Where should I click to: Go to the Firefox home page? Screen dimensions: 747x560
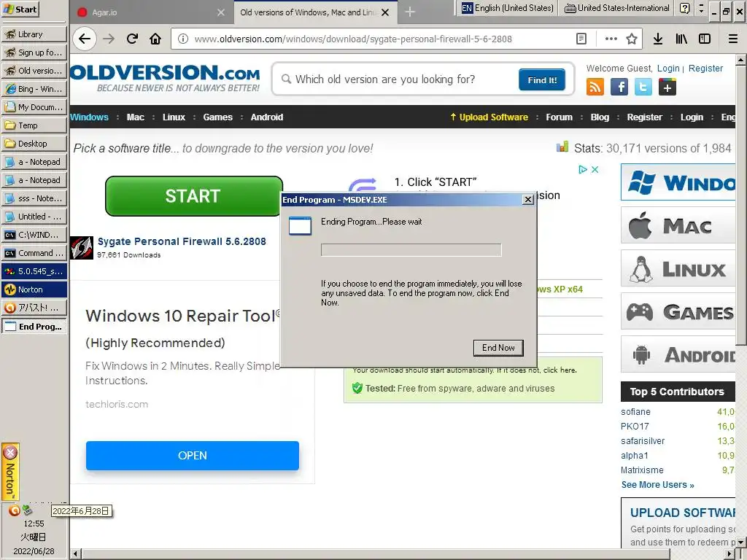click(x=155, y=39)
